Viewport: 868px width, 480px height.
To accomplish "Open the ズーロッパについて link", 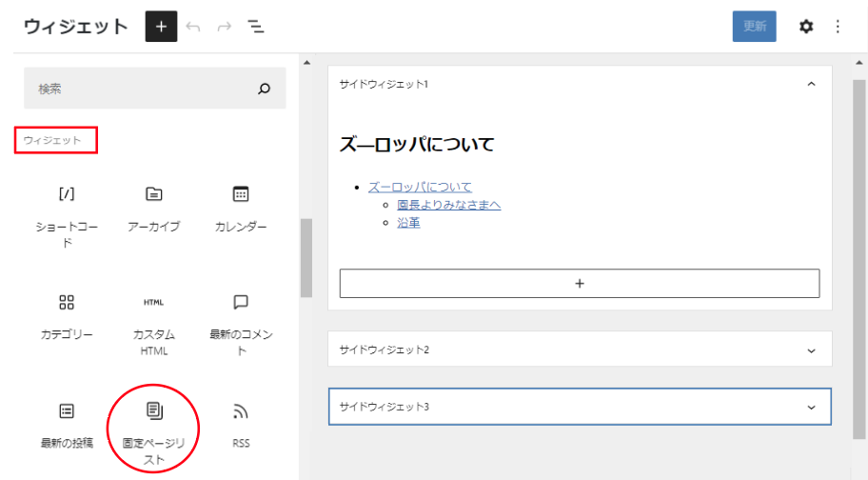I will pos(420,187).
